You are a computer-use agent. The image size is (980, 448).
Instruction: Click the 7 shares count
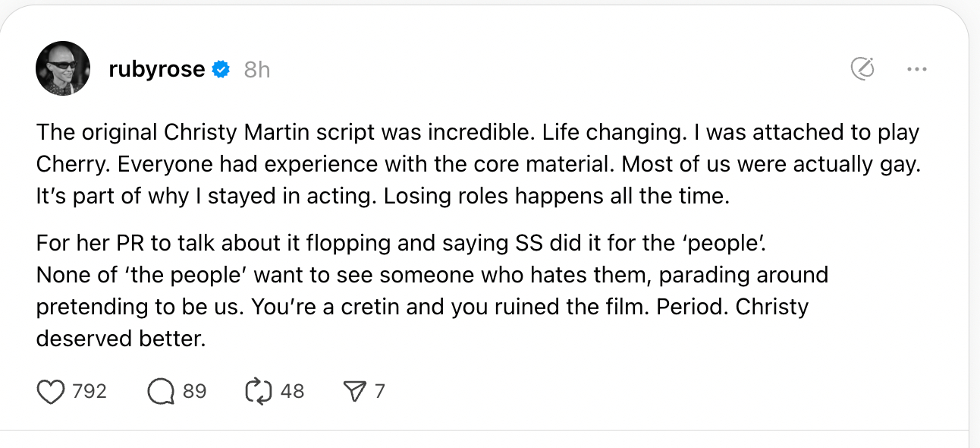point(380,391)
